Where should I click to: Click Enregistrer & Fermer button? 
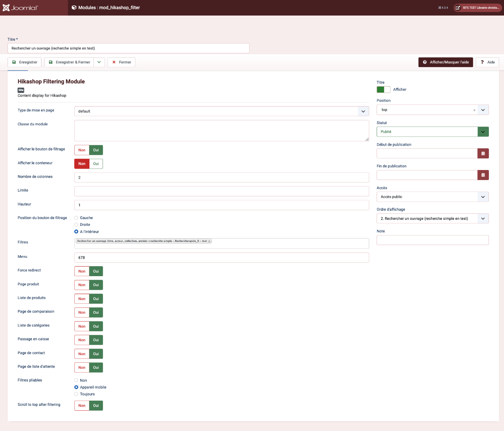[x=69, y=62]
